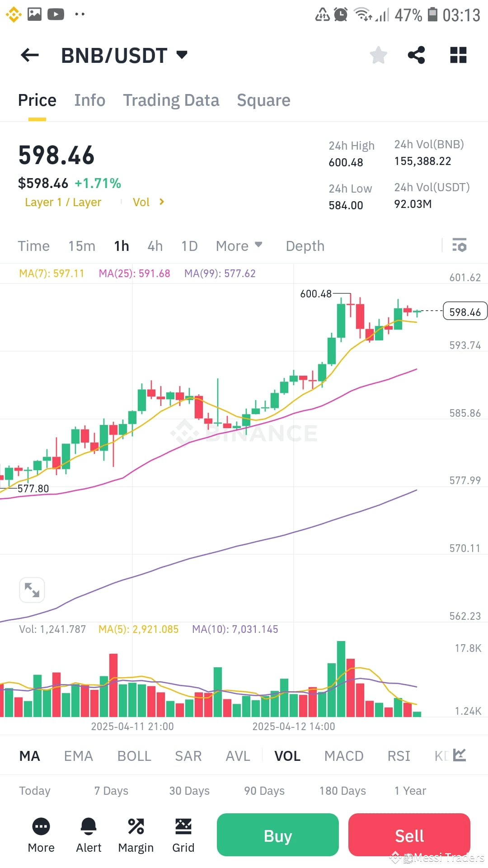Expand the Vol chevron near Layer 1
Viewport: 488px width, 868px height.
pos(161,202)
